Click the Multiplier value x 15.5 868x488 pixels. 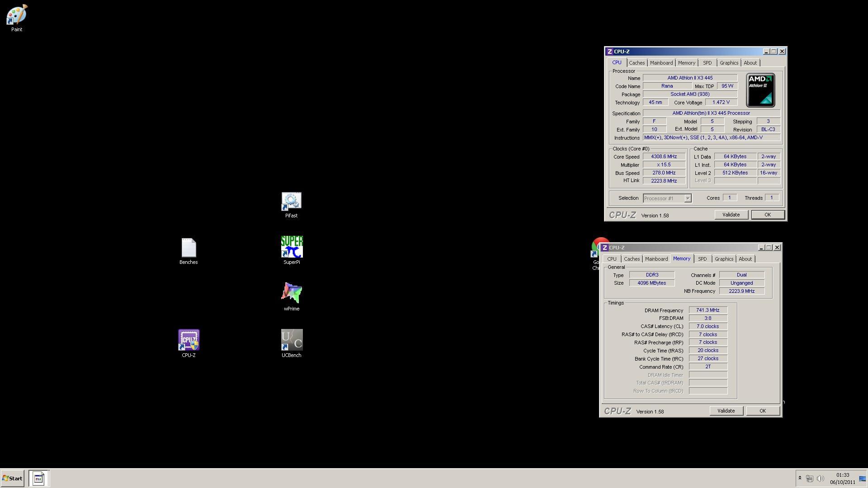coord(664,165)
